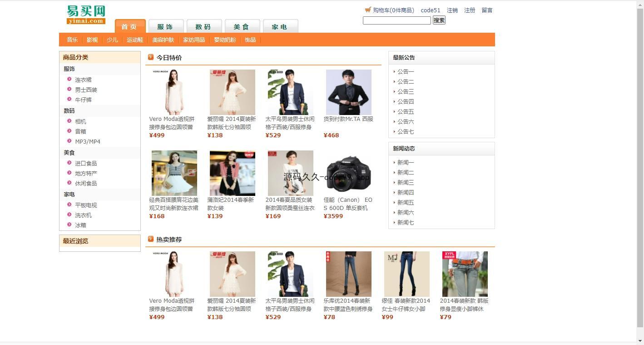Click the bullet icon beside 连衣裙
The height and width of the screenshot is (345, 644).
click(69, 79)
